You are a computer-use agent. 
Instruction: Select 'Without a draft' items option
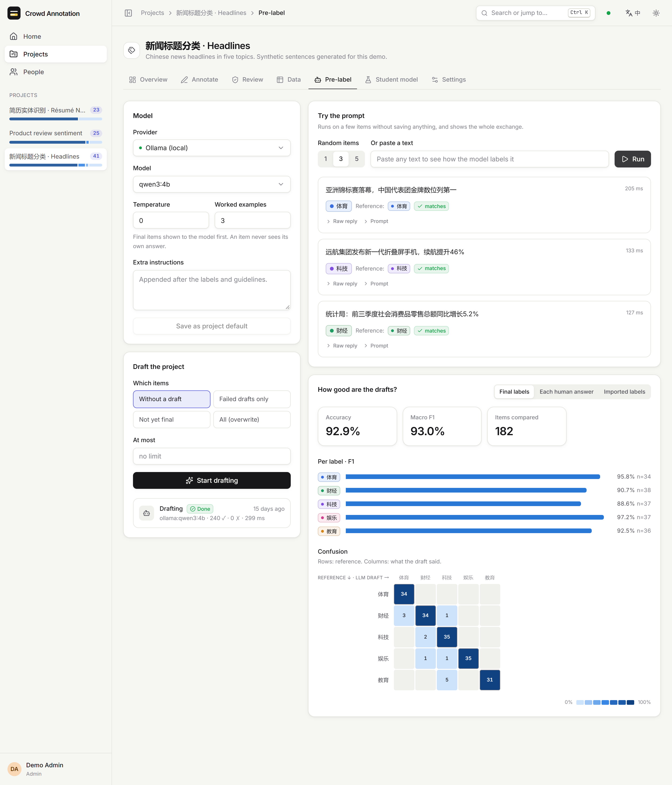pyautogui.click(x=172, y=399)
